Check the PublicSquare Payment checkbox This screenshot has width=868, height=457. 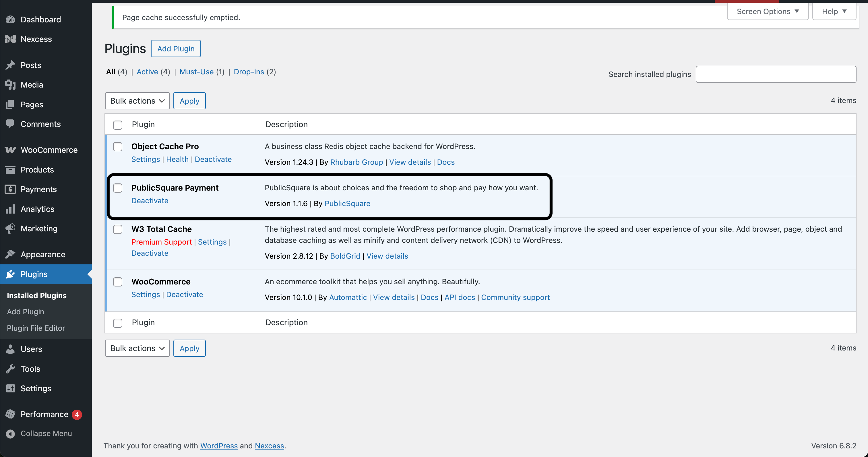pos(118,188)
